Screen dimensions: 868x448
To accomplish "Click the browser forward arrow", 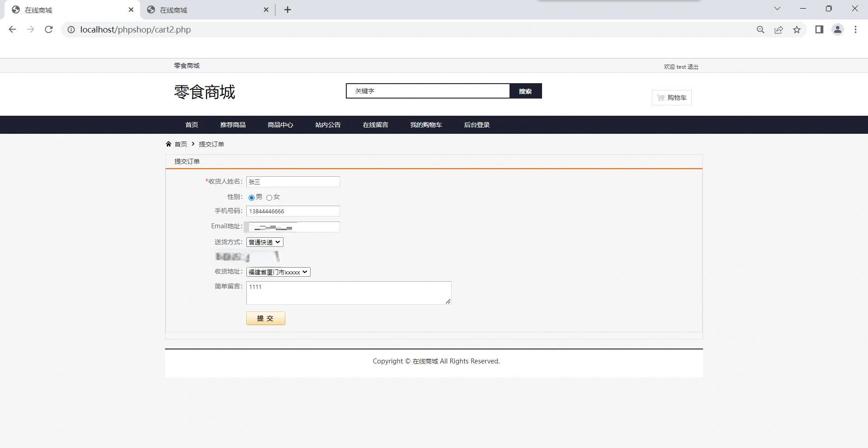I will (x=30, y=29).
